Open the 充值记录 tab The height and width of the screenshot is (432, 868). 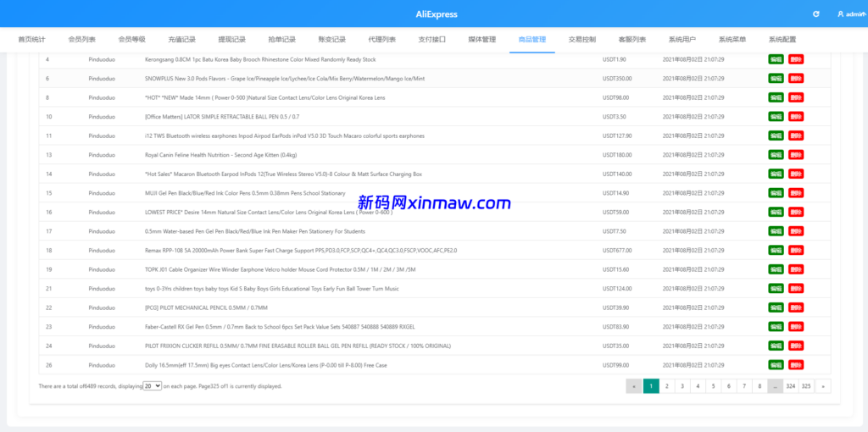182,40
